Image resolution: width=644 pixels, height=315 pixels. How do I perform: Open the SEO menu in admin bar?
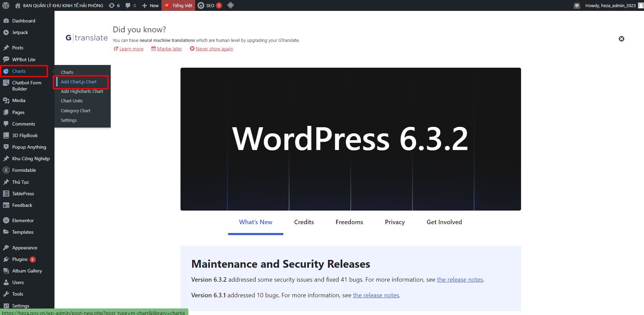tap(210, 5)
